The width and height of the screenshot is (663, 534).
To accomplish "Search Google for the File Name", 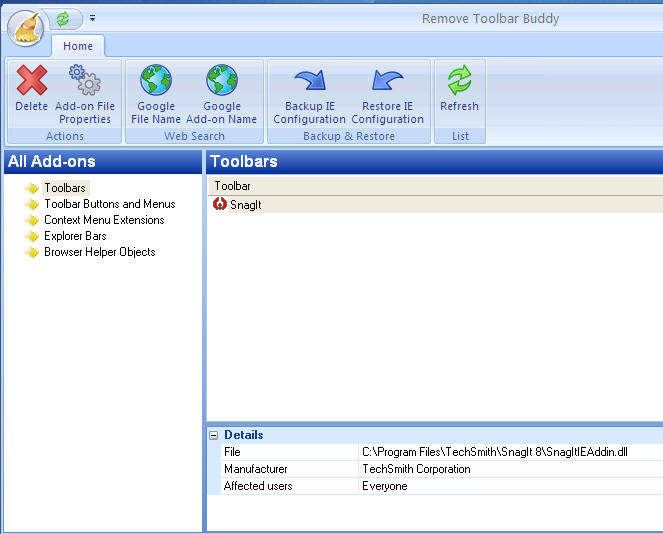I will pos(156,95).
